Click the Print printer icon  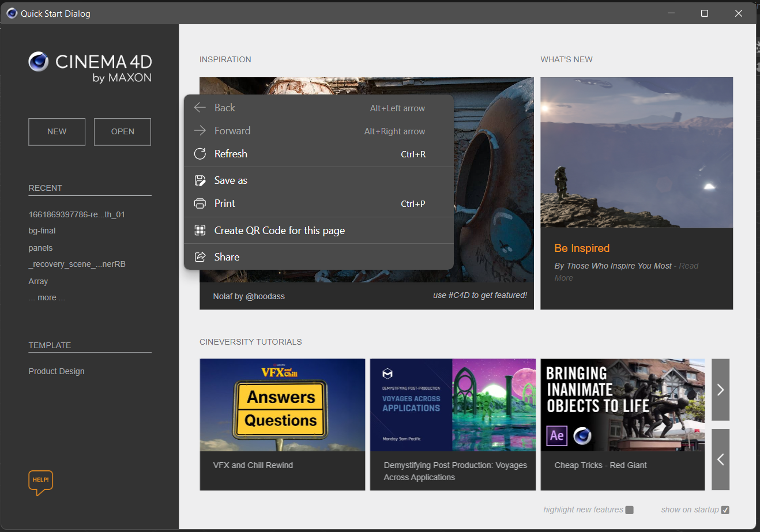(200, 203)
